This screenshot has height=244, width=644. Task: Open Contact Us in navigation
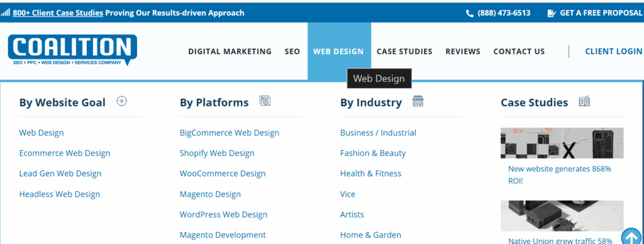pos(519,52)
